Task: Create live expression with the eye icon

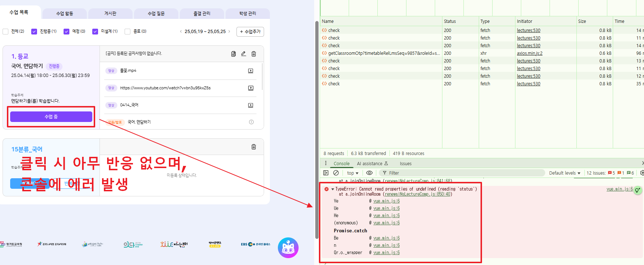Action: click(369, 173)
